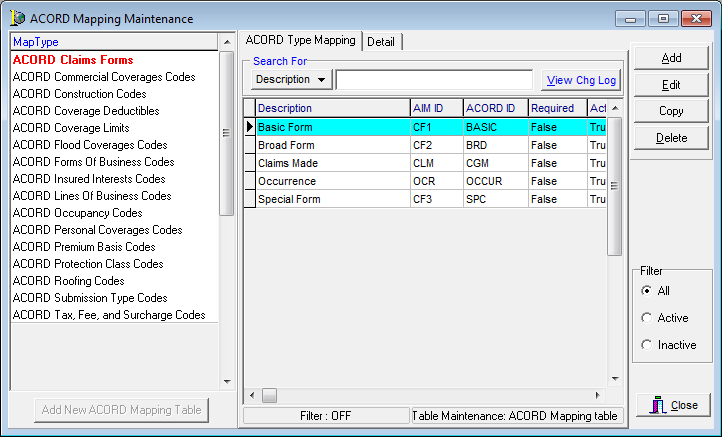Click the row selector for Special Form
The image size is (722, 437).
250,199
